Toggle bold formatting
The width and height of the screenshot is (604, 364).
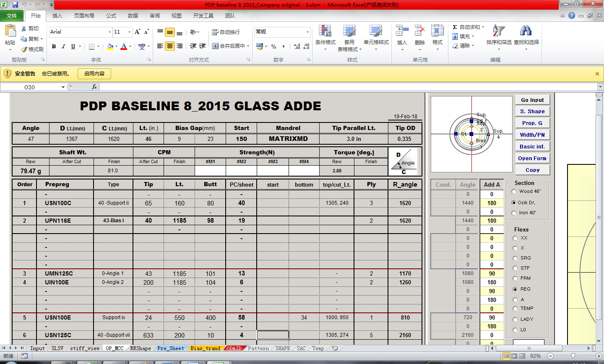(x=54, y=47)
